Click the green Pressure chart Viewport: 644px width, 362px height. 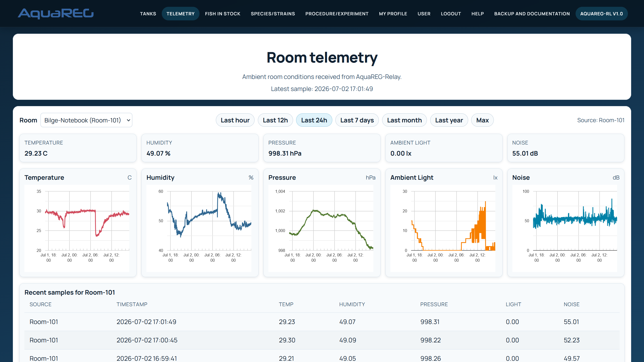[x=321, y=228]
